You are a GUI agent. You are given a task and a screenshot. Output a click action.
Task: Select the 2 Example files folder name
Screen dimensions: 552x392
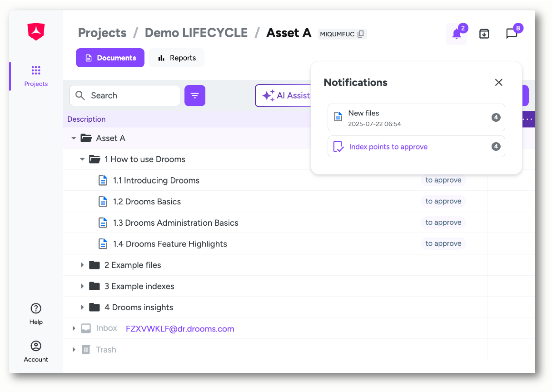133,265
